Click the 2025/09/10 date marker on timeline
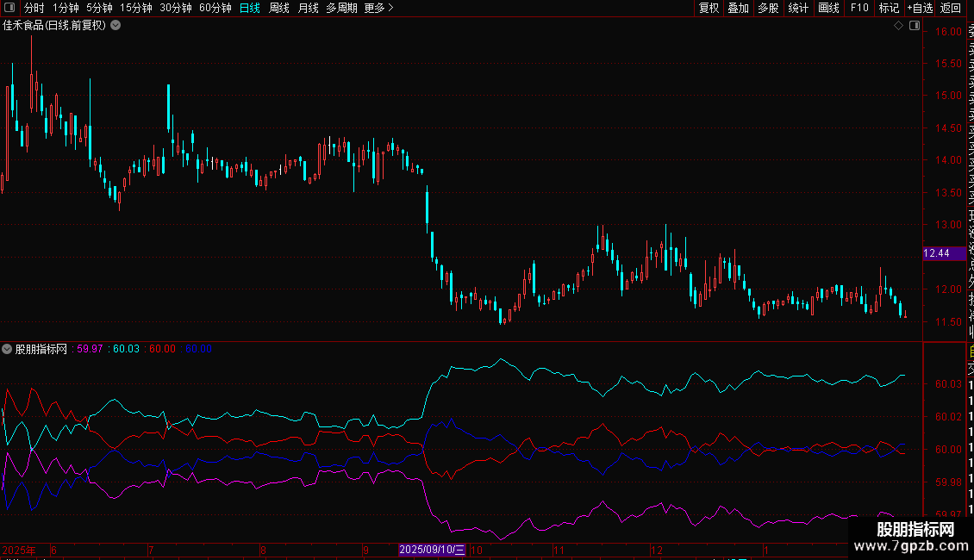Screen dimensions: 974x560 [x=432, y=550]
